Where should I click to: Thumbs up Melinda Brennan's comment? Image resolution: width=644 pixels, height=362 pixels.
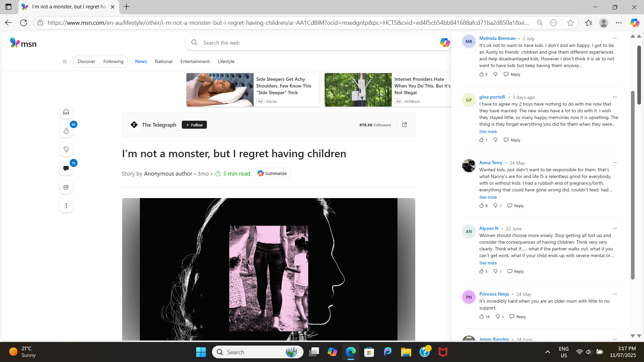481,74
